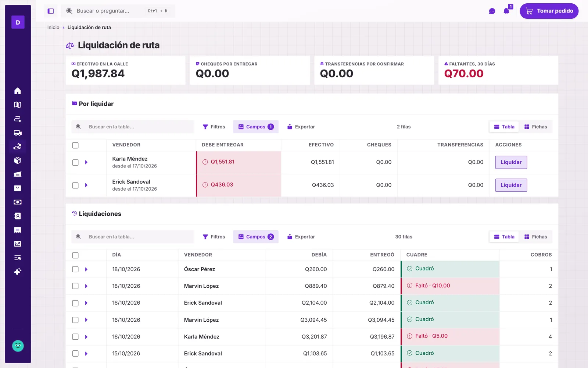Image resolution: width=588 pixels, height=368 pixels.
Task: Open the delivery truck icon in sidebar
Action: (18, 133)
